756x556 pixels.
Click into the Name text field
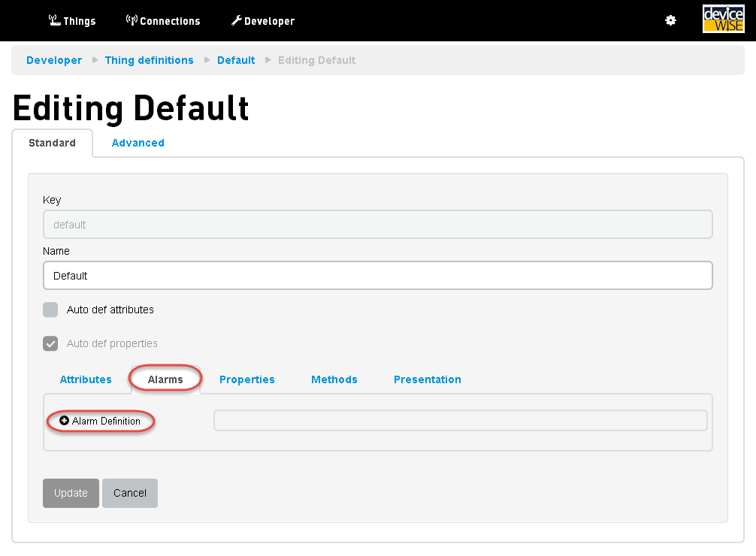[x=377, y=276]
